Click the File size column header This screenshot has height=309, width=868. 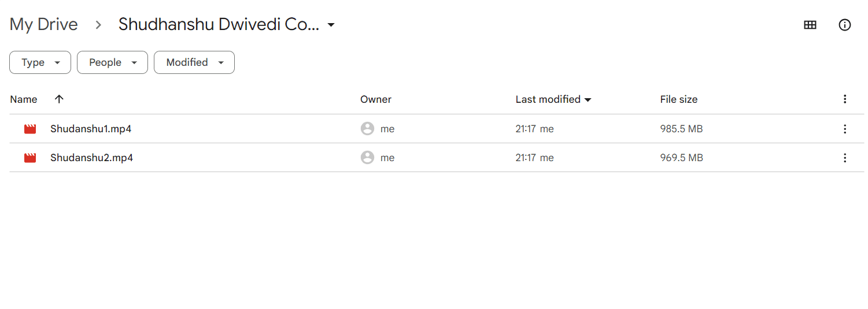pos(679,99)
